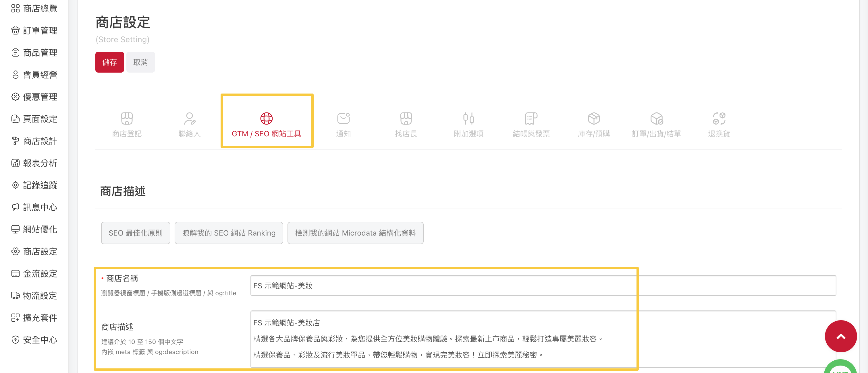Click the 通知 notification icon
868x373 pixels.
343,118
